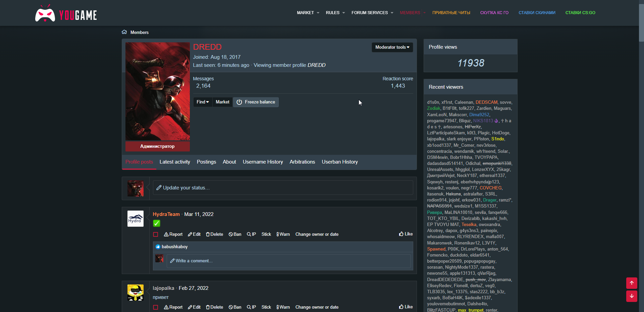
Task: Open the Moderator tools dropdown
Action: click(x=392, y=47)
